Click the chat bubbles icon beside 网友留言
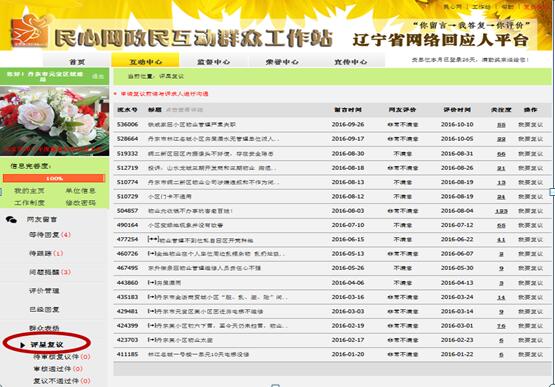Screen dimensions: 555x387 [x=11, y=220]
